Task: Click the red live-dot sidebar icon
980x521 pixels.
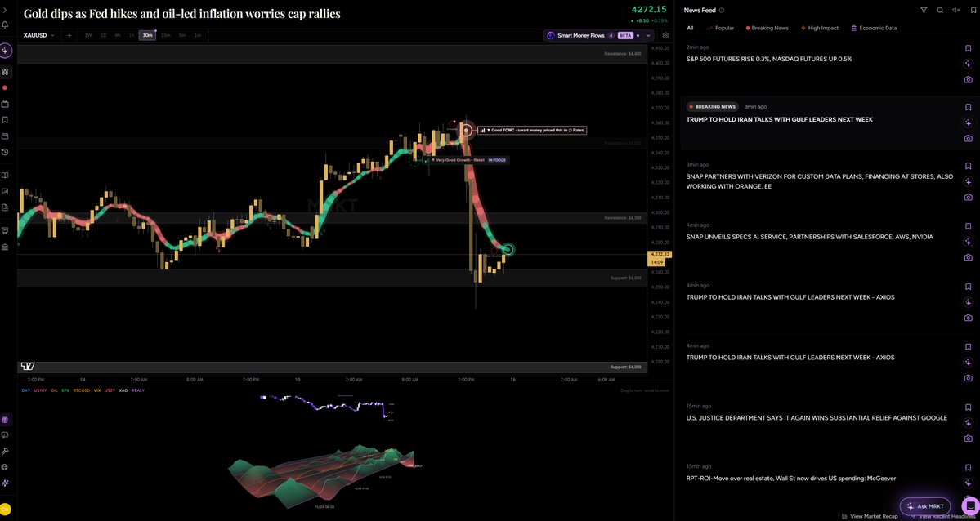Action: [x=5, y=88]
